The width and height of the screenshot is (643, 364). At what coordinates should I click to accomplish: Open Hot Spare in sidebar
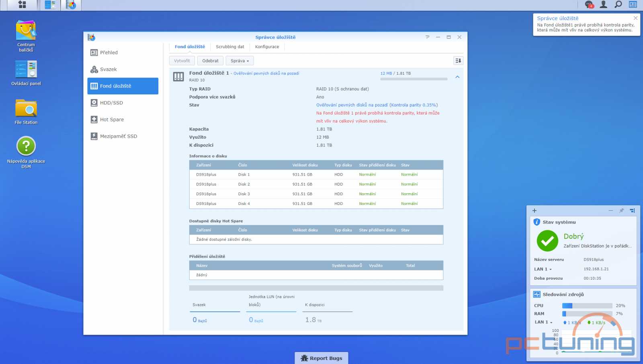coord(123,120)
